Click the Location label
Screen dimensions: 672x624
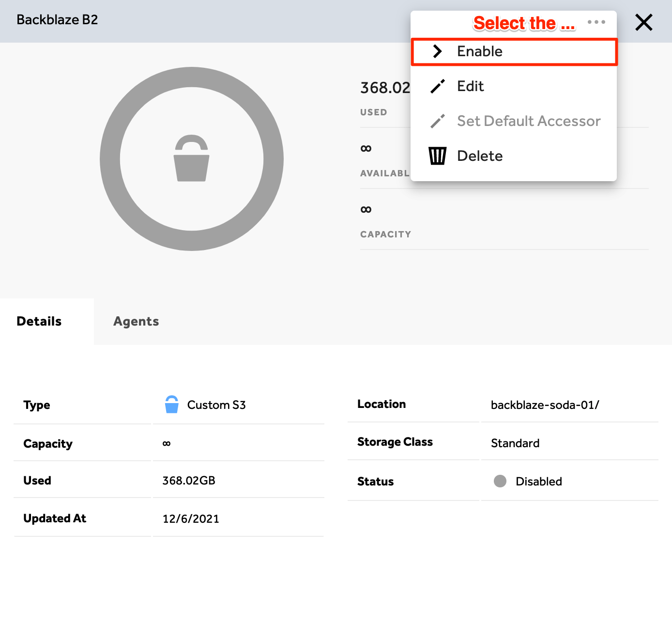tap(382, 404)
